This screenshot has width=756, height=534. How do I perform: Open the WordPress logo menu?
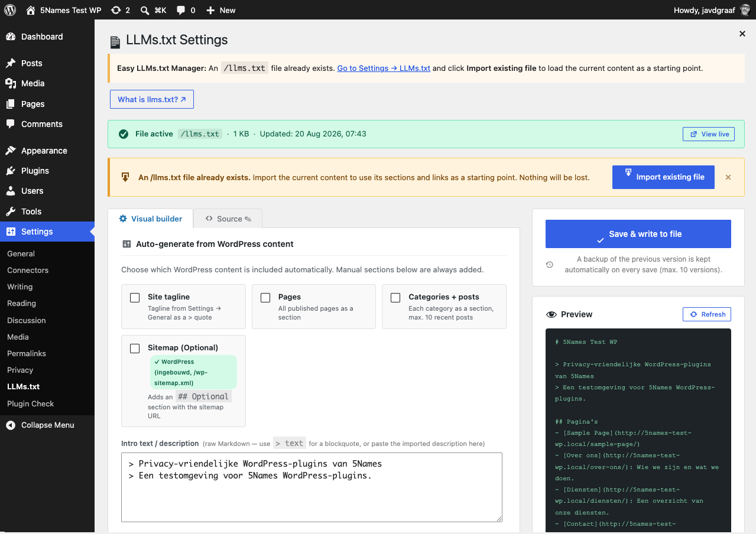[10, 10]
